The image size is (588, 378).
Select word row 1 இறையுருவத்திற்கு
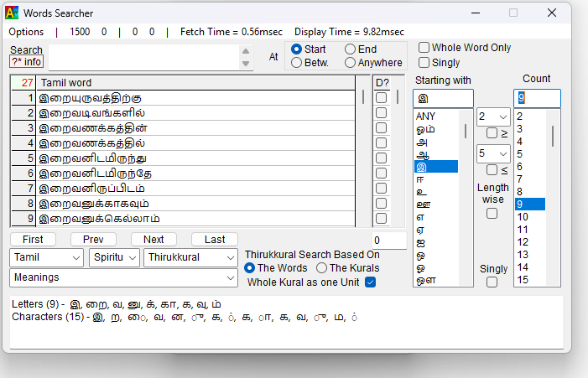click(195, 98)
